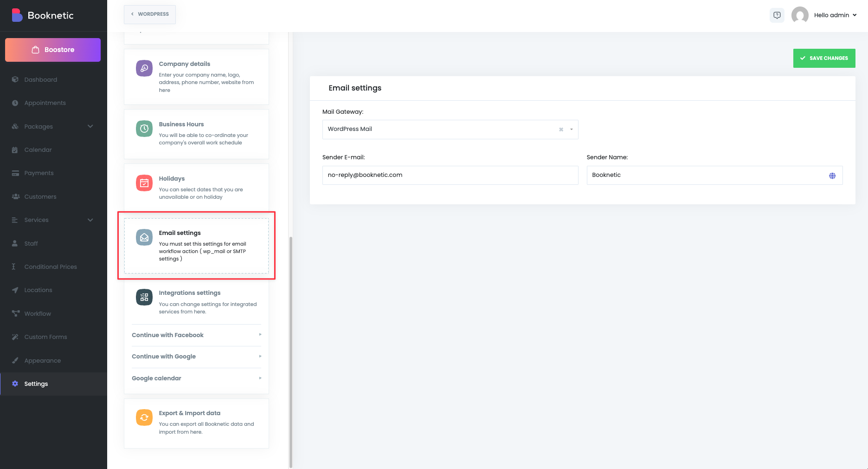Open the help chat icon in header
868x469 pixels.
[777, 15]
